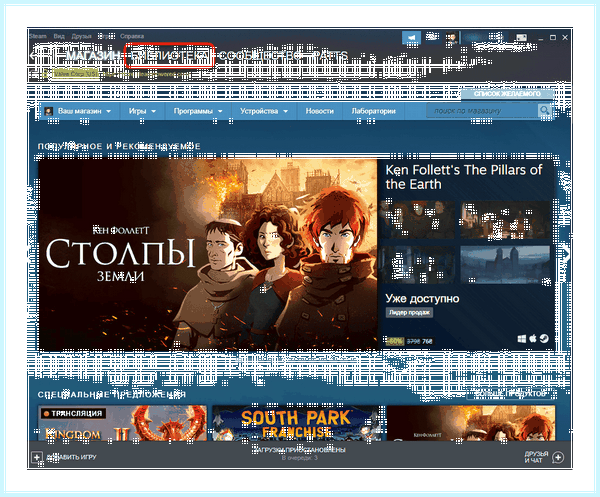
Task: Click the title Ken Follett's The Pillars of the Earth
Action: tap(464, 177)
